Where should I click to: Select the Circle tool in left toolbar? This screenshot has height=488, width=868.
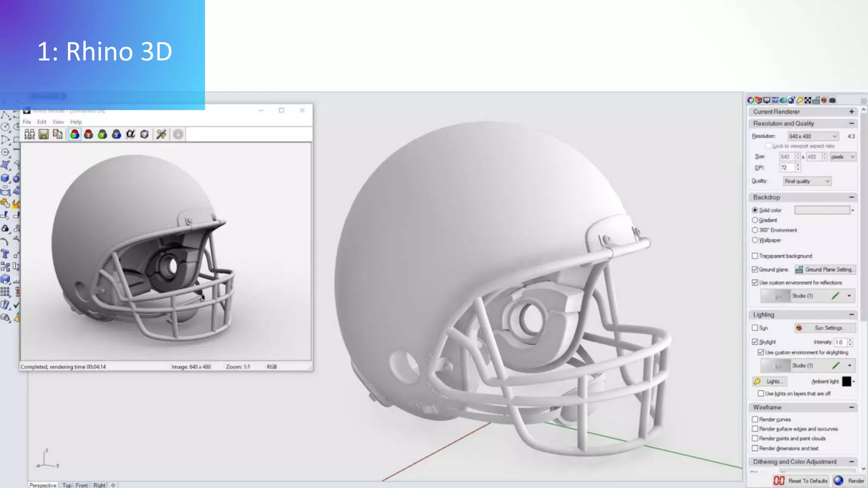click(x=5, y=127)
